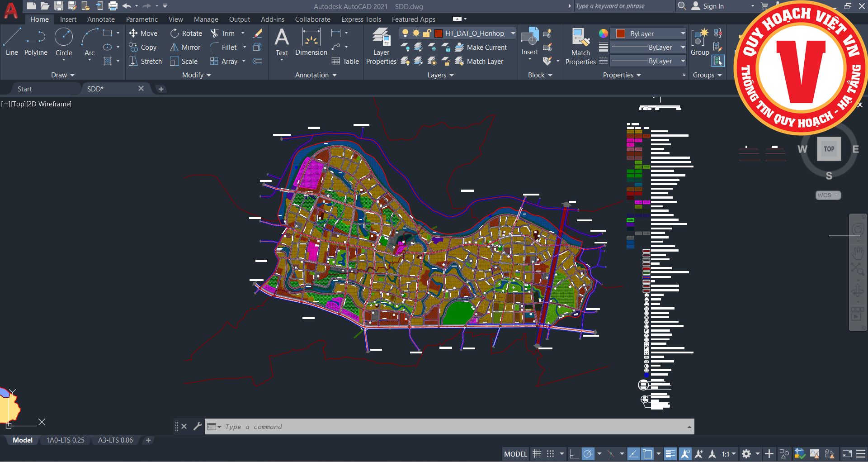868x462 pixels.
Task: Click the Make Current button
Action: [x=481, y=48]
